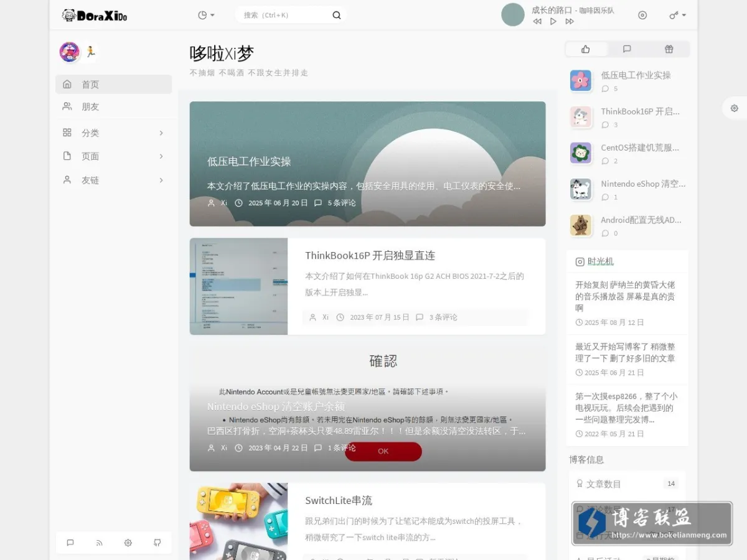Viewport: 747px width, 560px height.
Task: Skip to next music track
Action: (570, 21)
